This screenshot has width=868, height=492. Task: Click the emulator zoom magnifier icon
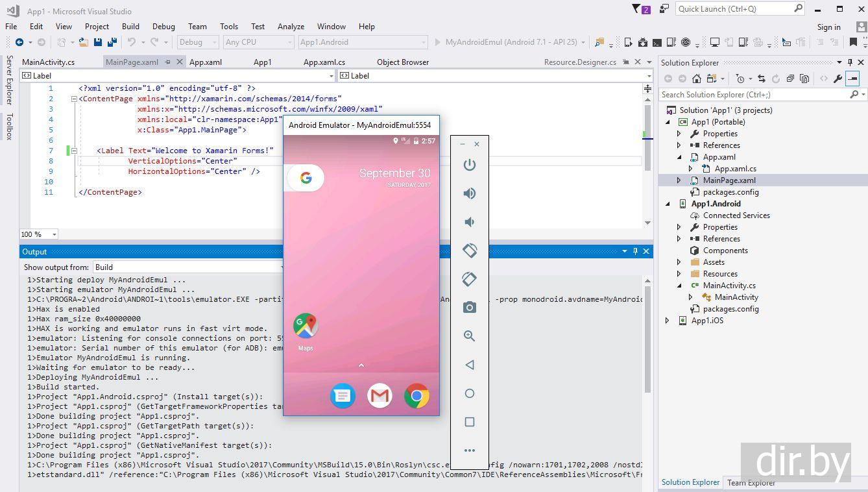click(469, 336)
